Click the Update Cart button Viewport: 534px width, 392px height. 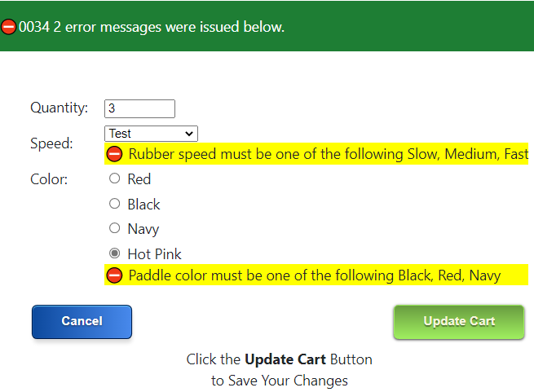pyautogui.click(x=459, y=321)
